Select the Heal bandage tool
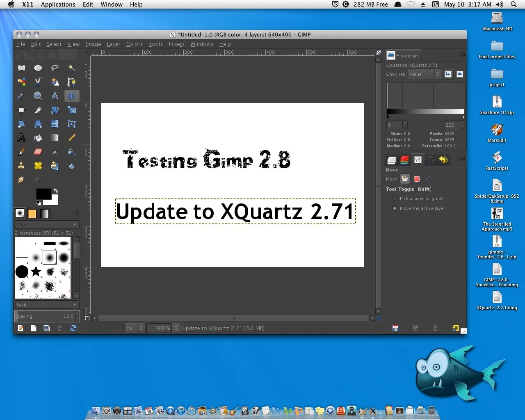 38,166
